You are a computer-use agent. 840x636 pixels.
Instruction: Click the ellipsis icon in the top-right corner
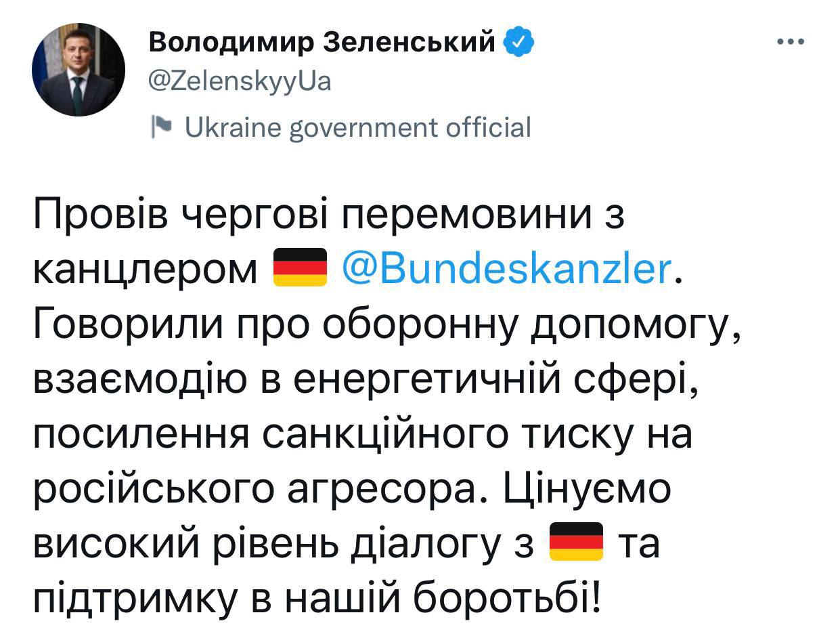789,40
